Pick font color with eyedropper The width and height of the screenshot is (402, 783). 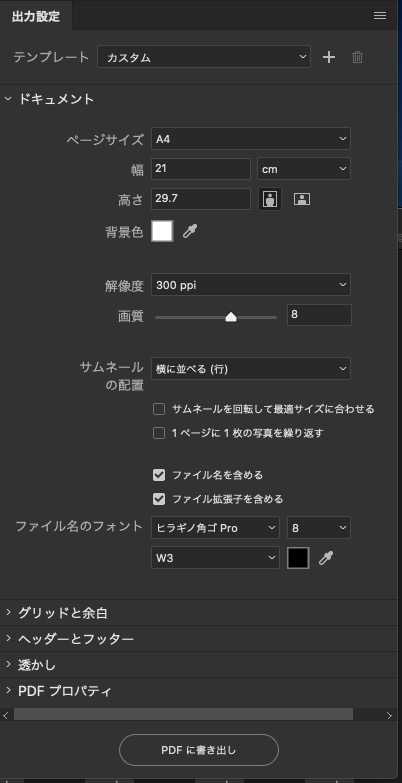(x=326, y=558)
